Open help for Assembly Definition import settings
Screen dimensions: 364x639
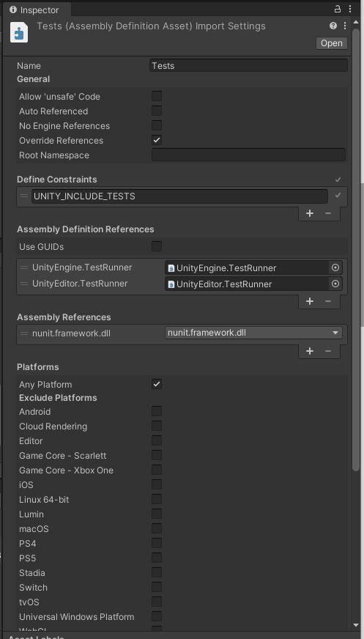pos(333,26)
